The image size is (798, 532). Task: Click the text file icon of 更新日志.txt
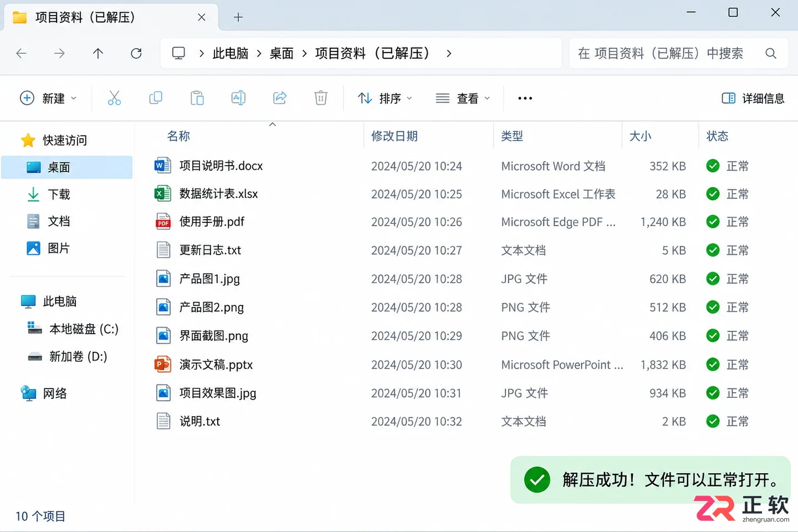(163, 250)
